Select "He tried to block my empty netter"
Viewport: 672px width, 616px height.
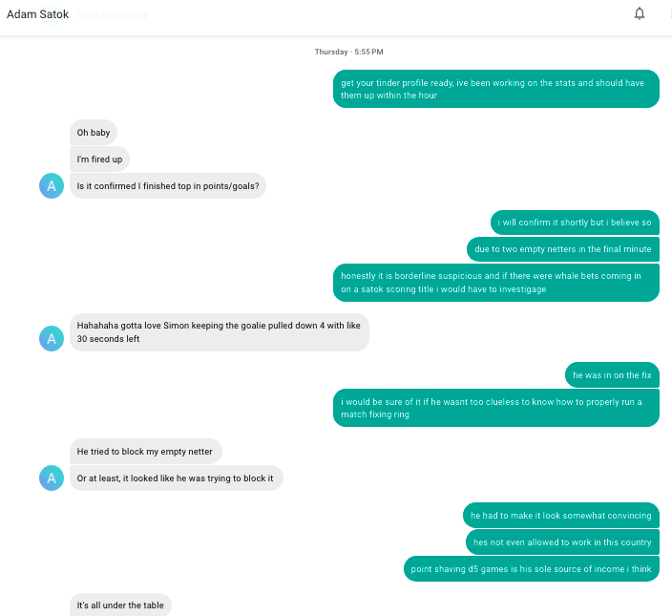pyautogui.click(x=146, y=451)
